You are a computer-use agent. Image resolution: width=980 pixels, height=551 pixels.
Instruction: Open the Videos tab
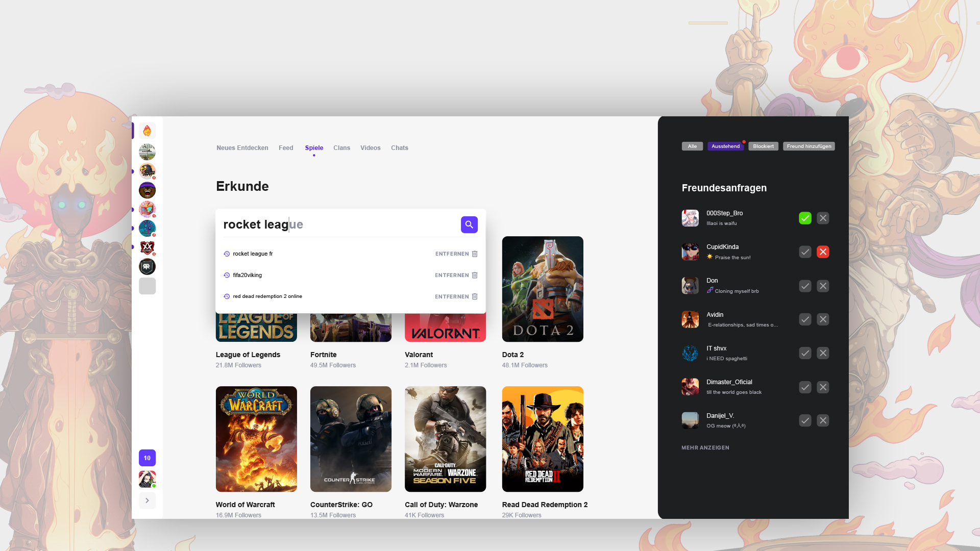(370, 148)
